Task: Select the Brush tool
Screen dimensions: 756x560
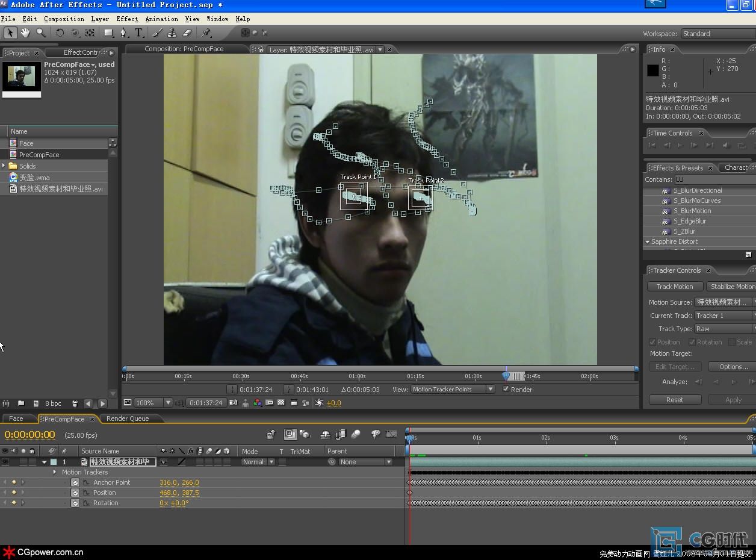Action: pyautogui.click(x=158, y=33)
